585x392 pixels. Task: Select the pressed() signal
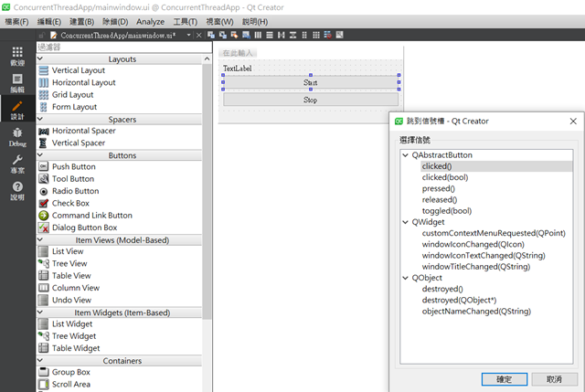439,189
